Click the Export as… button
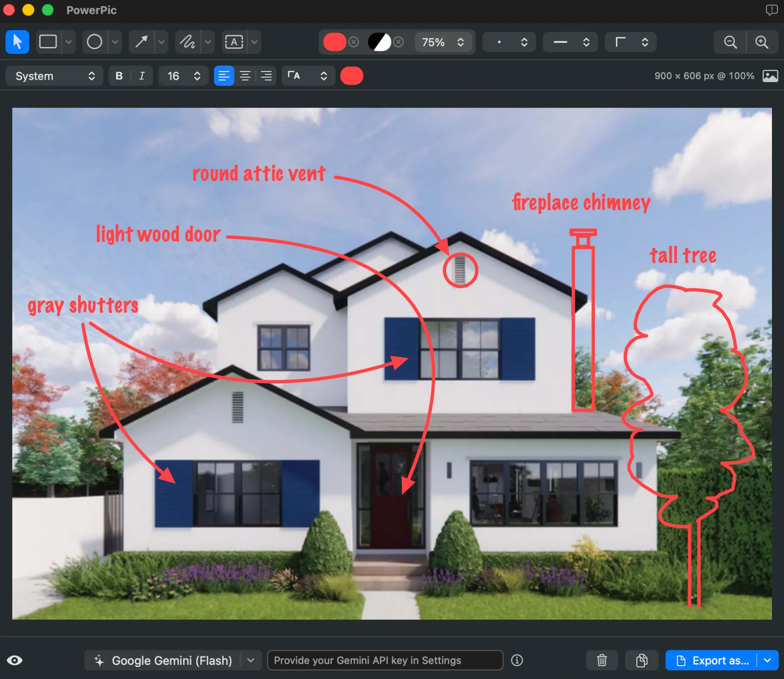784x679 pixels. coord(711,660)
